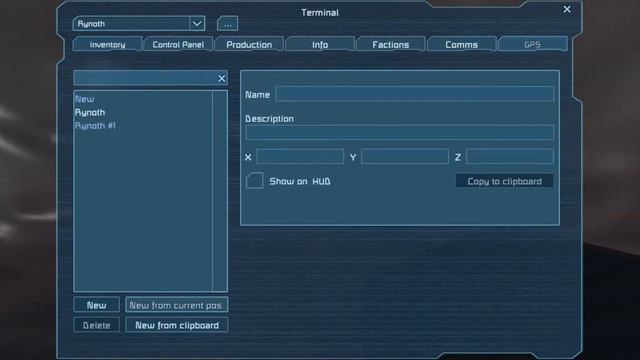
Task: Focus the Z coordinate field
Action: (x=510, y=157)
